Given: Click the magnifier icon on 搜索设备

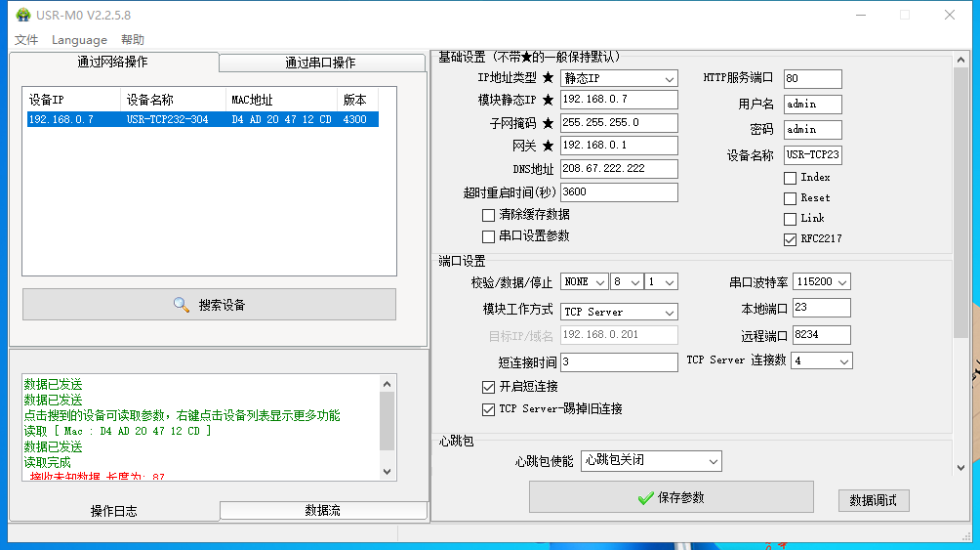Looking at the screenshot, I should [182, 305].
